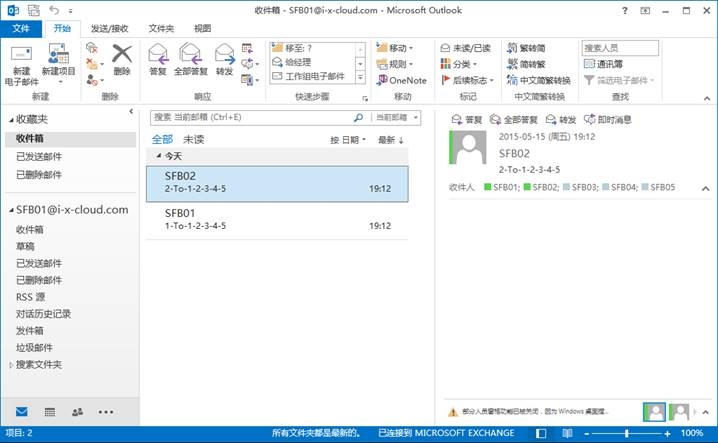
Task: Toggle 未读/已读 read status
Action: tap(465, 48)
